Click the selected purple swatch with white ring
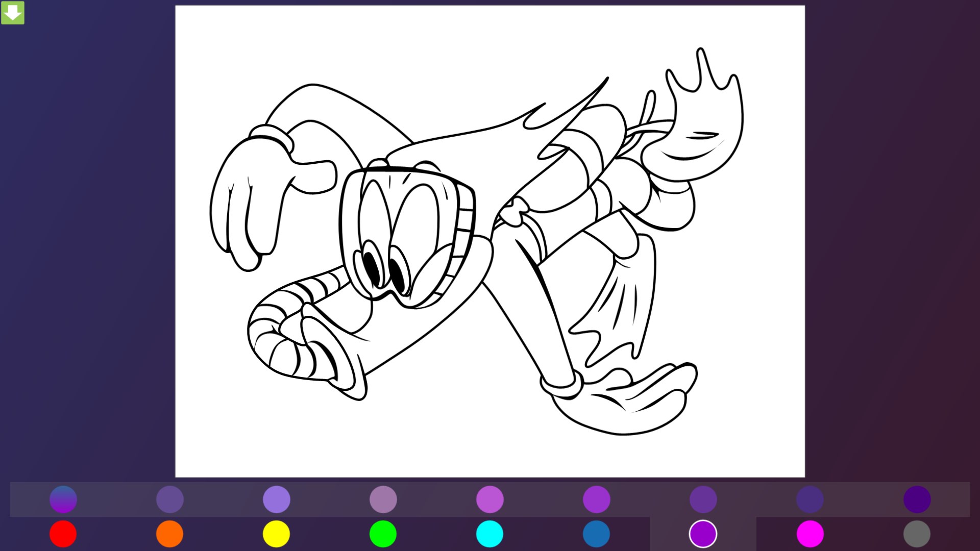This screenshot has height=551, width=980. (x=703, y=534)
